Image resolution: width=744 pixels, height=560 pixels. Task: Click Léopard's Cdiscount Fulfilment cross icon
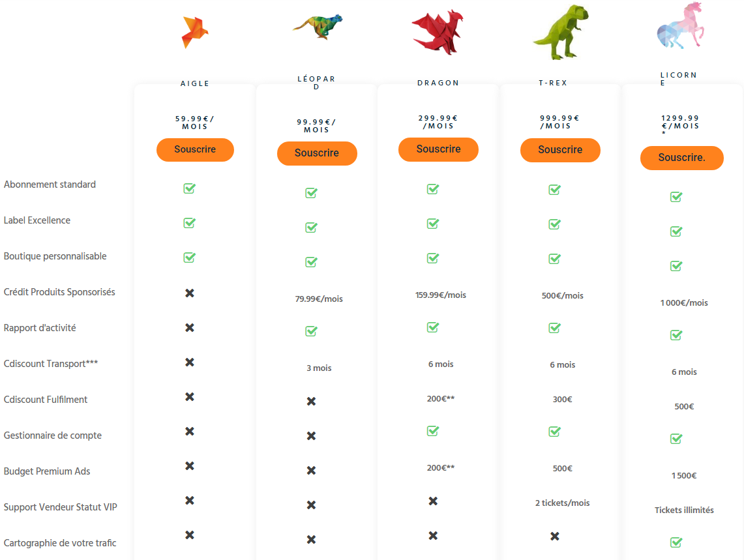pyautogui.click(x=311, y=402)
